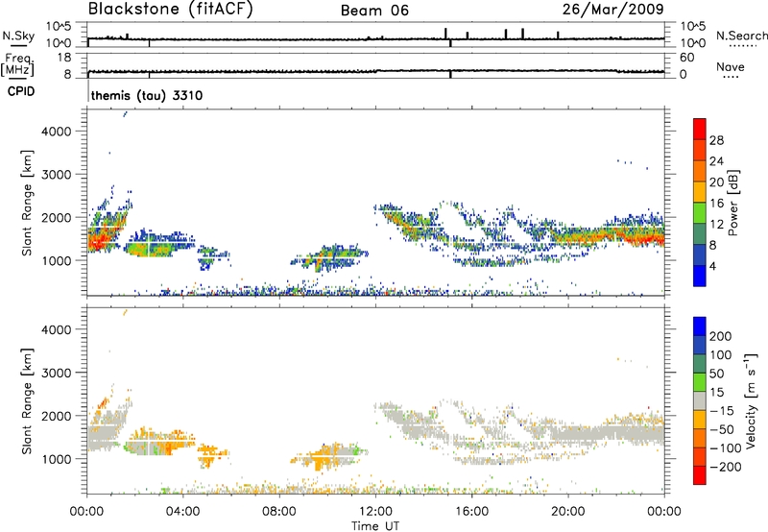Screen dimensions: 768x532
Task: Click the 'Blackstone (fitACF)' title text
Action: pyautogui.click(x=171, y=10)
